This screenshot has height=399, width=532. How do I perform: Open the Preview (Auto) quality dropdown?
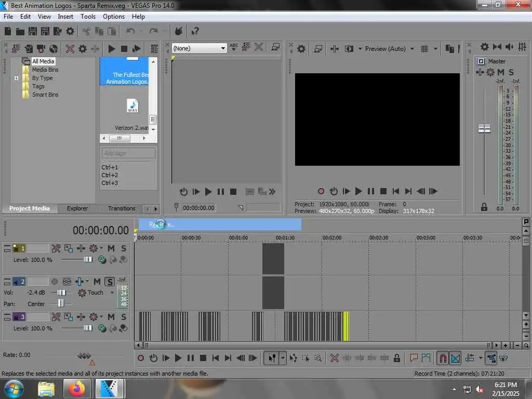tap(412, 49)
